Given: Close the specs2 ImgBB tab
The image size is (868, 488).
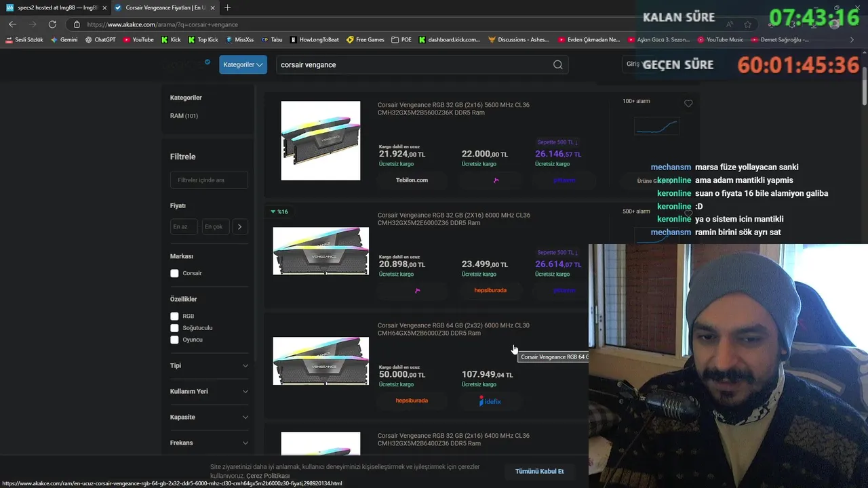Looking at the screenshot, I should tap(104, 7).
